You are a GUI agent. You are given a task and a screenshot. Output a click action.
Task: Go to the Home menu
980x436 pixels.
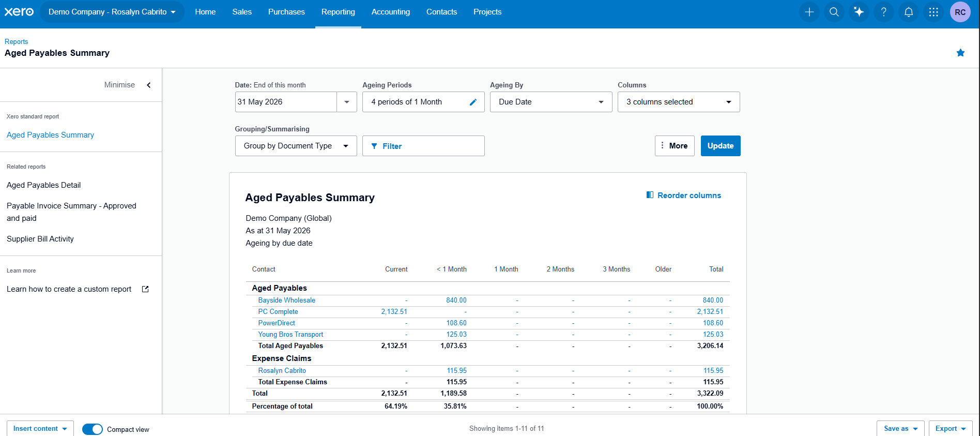tap(205, 12)
